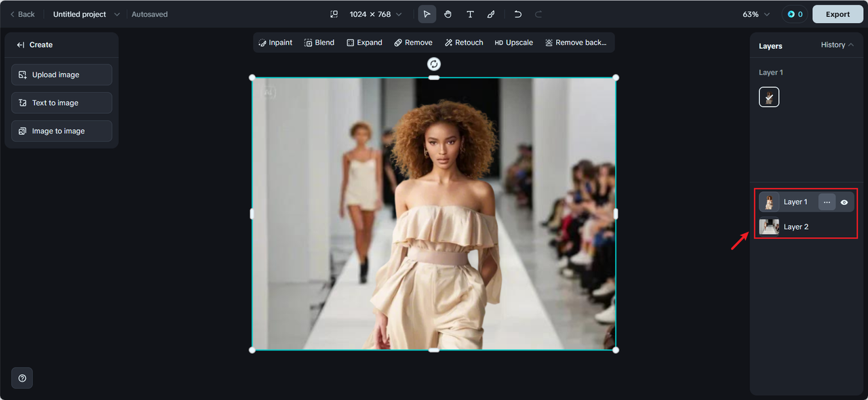Choose the Remove tool
Screen dimensions: 868x400
(x=413, y=43)
